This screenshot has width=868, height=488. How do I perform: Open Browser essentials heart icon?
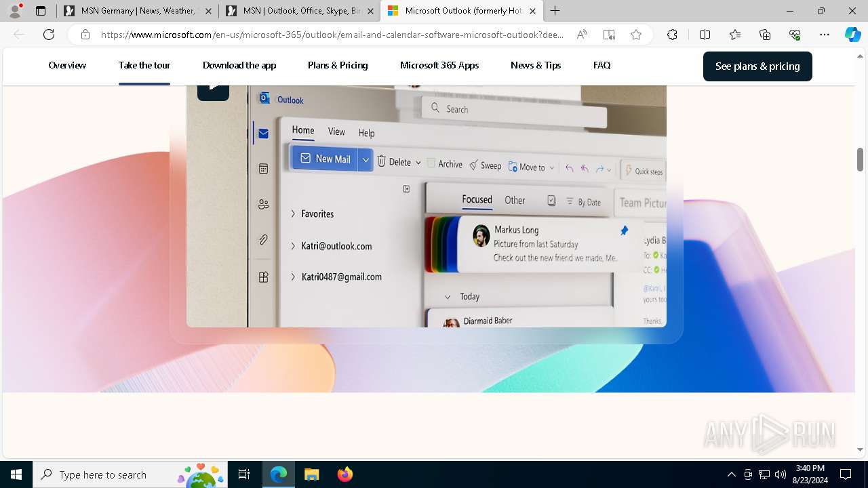(x=795, y=35)
